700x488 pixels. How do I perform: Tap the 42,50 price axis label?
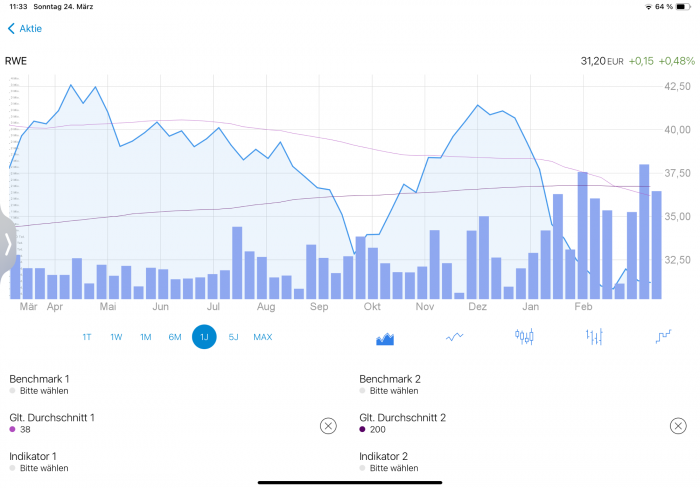677,86
